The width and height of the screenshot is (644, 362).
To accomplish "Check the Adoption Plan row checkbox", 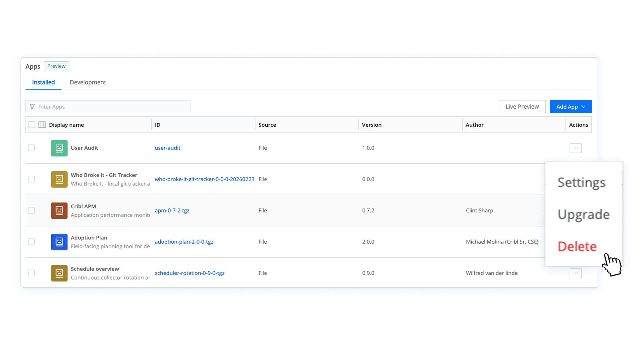I will pyautogui.click(x=31, y=242).
